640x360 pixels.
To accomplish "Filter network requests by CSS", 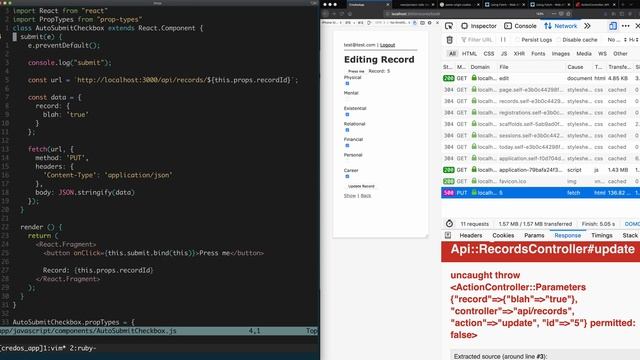I will coord(489,53).
